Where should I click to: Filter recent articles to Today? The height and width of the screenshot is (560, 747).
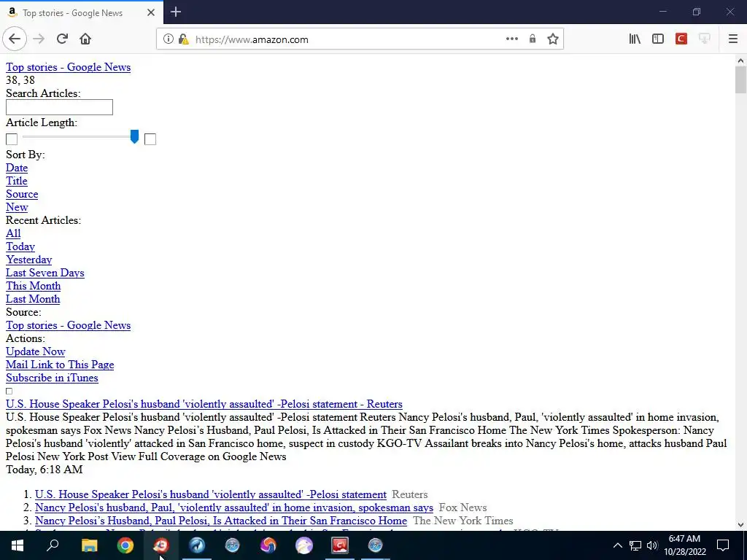(20, 246)
